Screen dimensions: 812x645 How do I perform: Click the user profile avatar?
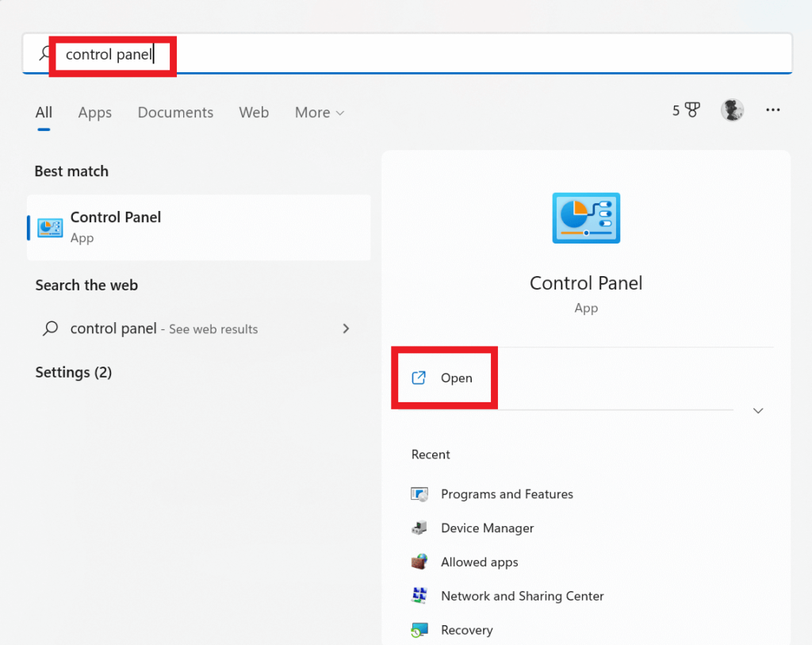(x=732, y=109)
